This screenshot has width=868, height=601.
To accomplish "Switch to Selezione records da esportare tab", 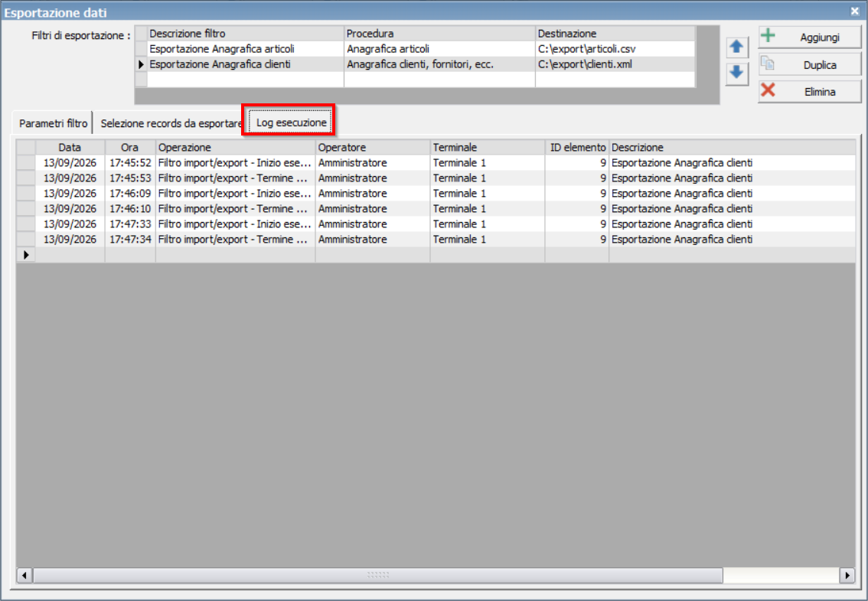I will click(x=171, y=123).
